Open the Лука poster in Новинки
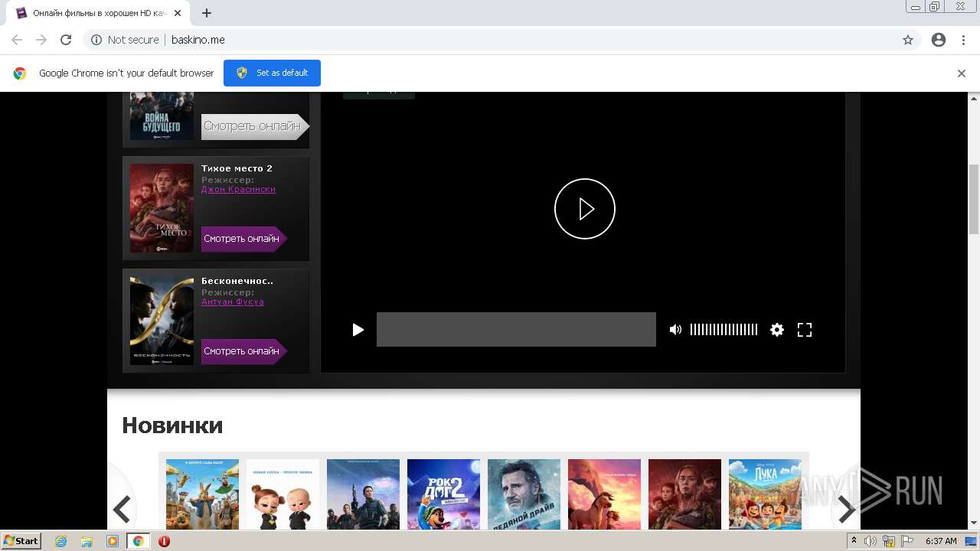 point(765,494)
